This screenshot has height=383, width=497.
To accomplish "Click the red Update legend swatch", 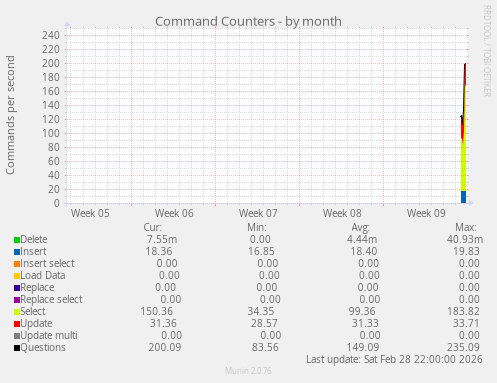I will point(17,324).
